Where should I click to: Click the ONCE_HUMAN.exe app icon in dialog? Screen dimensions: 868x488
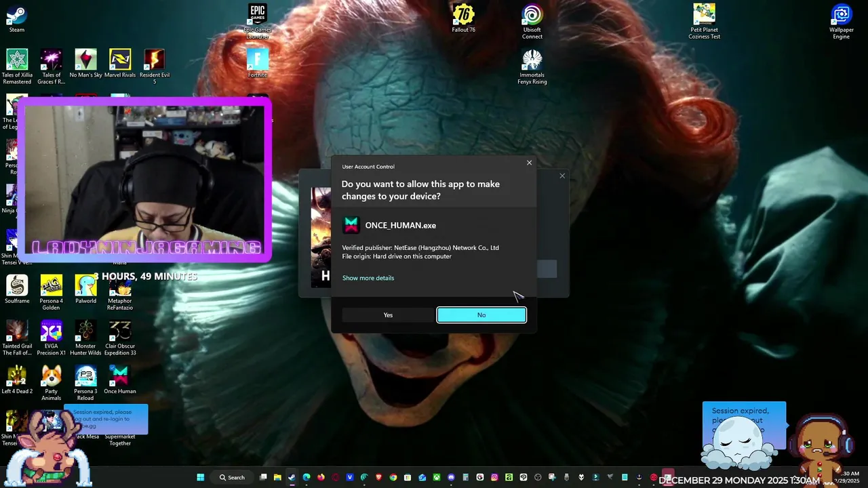[x=351, y=225]
